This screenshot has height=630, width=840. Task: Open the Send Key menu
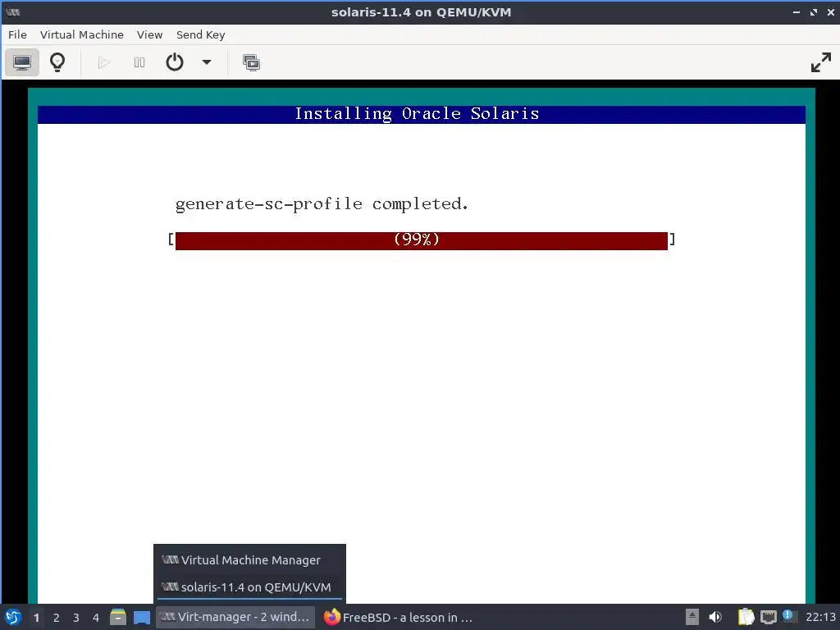(x=201, y=34)
